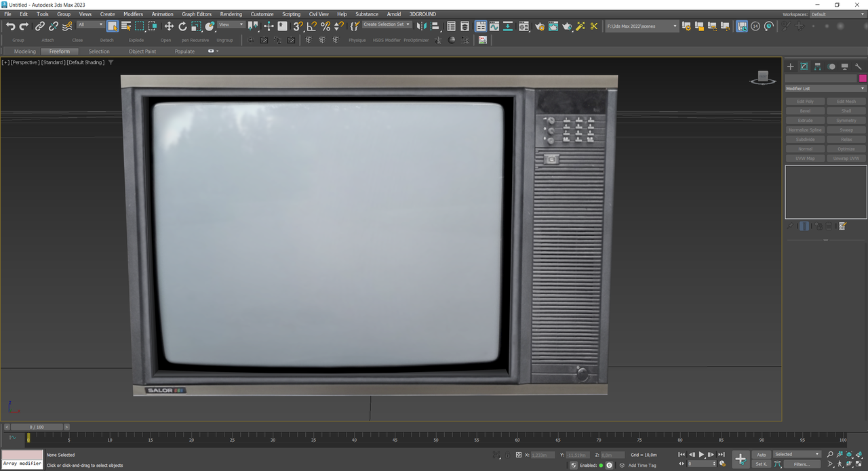Switch to the Object Paint tab
Viewport: 868px width, 471px height.
142,52
